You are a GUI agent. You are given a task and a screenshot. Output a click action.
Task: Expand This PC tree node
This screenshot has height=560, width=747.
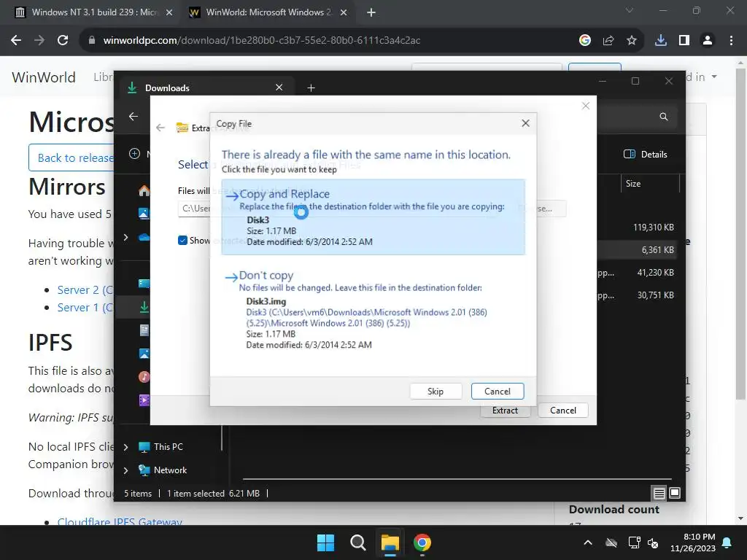125,447
